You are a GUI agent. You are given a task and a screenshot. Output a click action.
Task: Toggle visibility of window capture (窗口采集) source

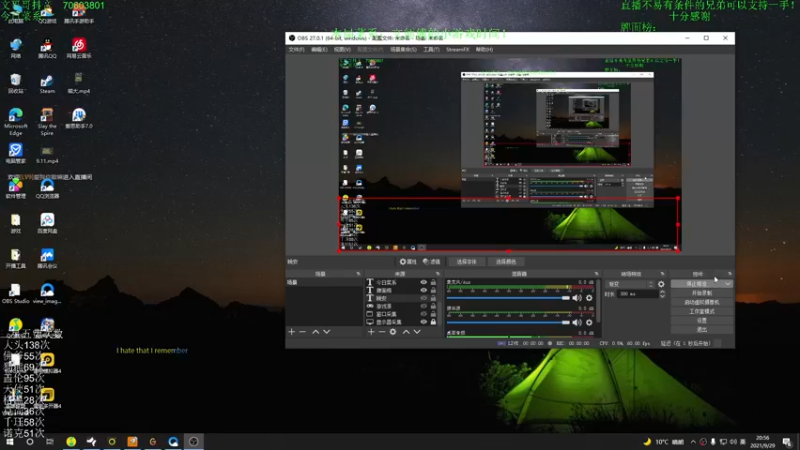tap(423, 314)
